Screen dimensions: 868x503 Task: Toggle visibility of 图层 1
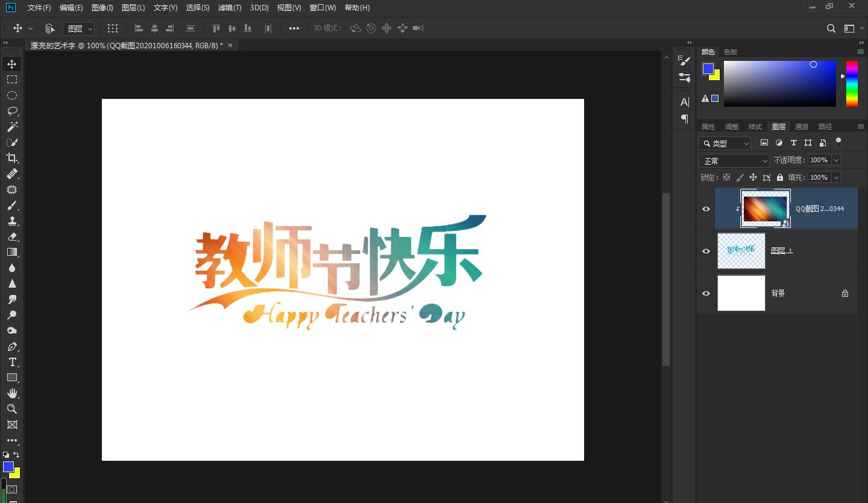click(705, 251)
